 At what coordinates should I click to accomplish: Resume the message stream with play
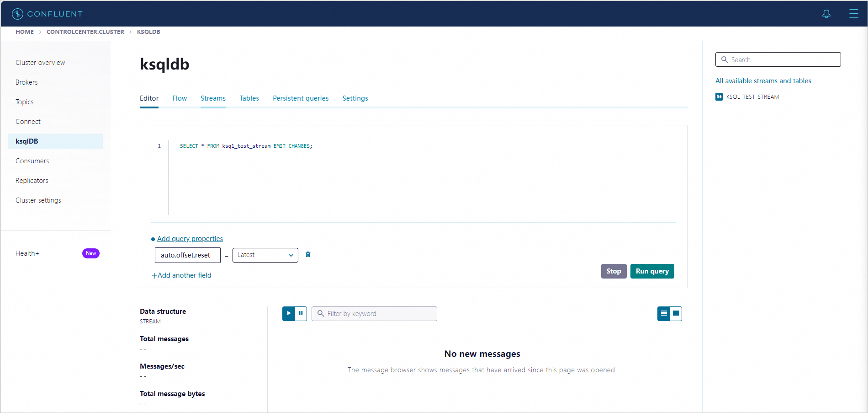(x=289, y=313)
